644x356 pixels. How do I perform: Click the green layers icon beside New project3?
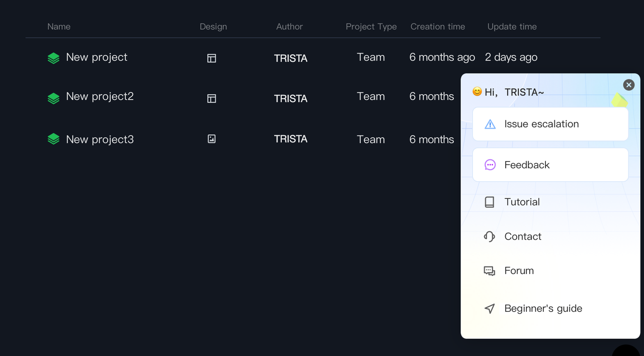[x=53, y=139]
